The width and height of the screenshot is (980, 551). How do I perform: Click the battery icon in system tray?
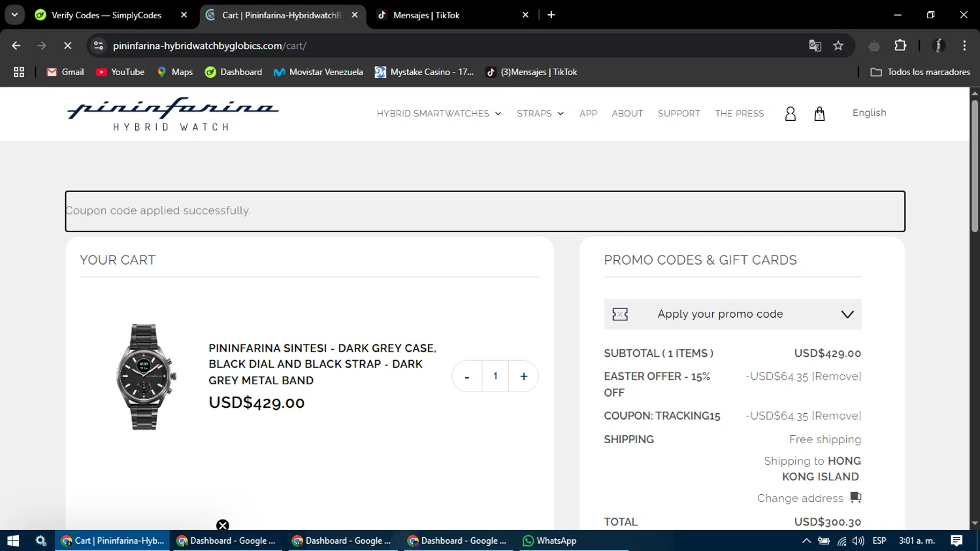tap(824, 541)
